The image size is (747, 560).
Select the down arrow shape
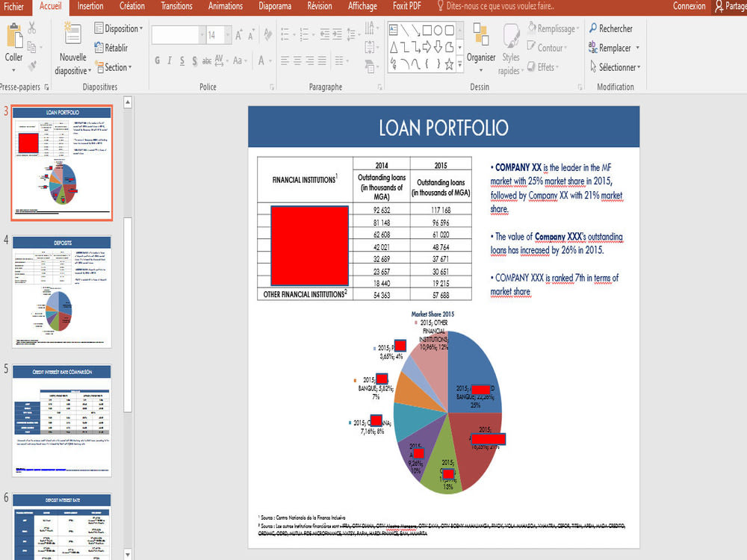click(438, 47)
